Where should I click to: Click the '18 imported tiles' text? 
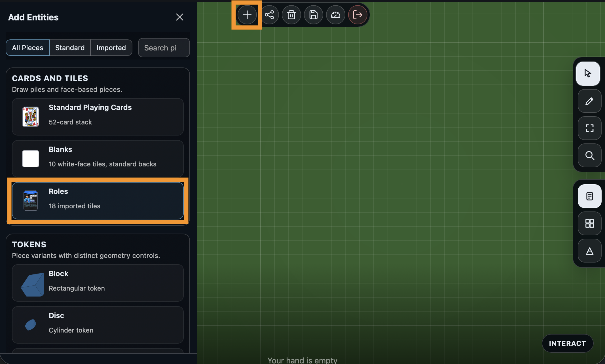(75, 206)
